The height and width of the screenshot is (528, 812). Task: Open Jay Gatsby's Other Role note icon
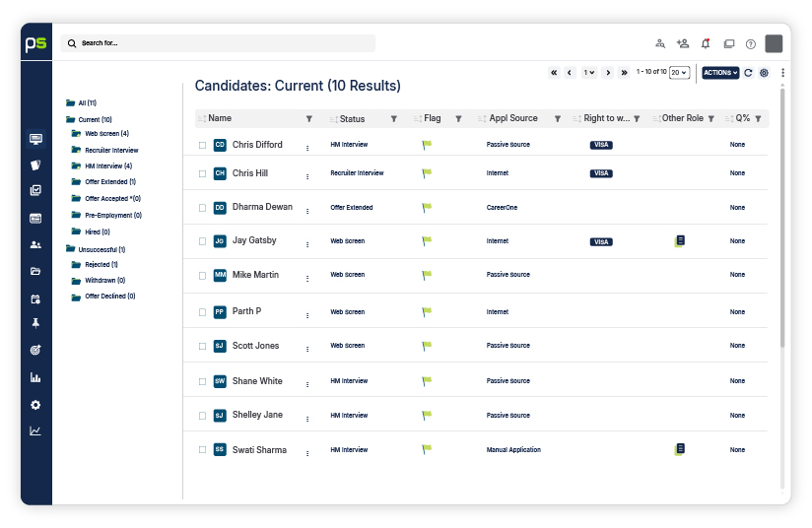[679, 240]
